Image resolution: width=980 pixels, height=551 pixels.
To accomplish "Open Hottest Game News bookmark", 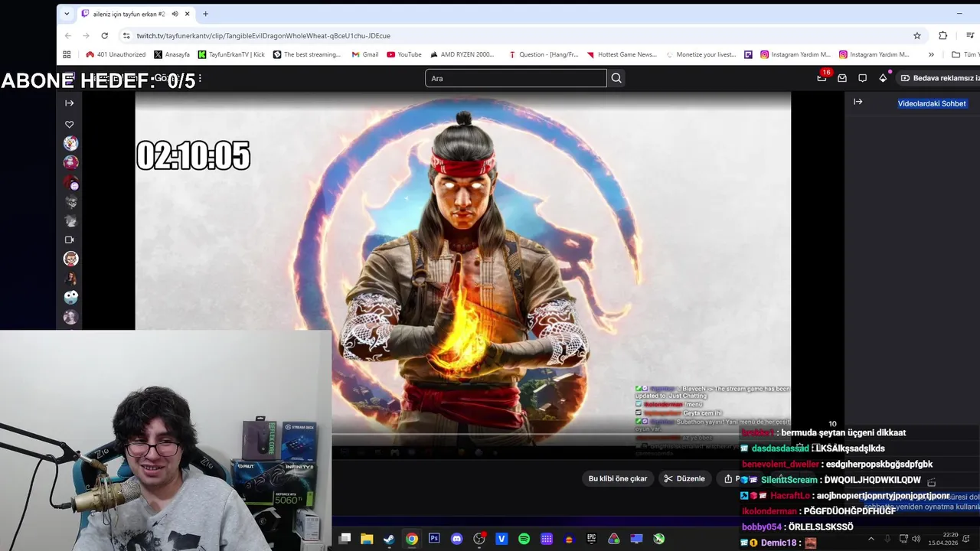I will (x=622, y=54).
